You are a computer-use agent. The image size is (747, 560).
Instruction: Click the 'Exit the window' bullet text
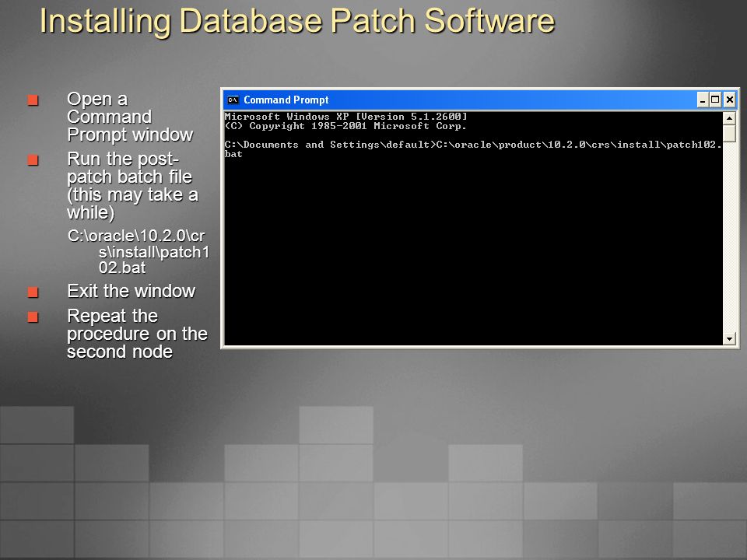point(131,291)
